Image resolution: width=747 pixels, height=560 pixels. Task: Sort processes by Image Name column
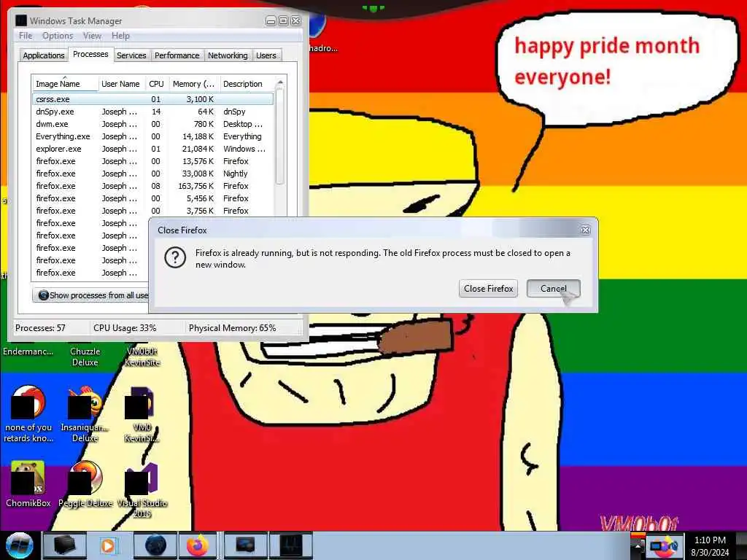65,84
